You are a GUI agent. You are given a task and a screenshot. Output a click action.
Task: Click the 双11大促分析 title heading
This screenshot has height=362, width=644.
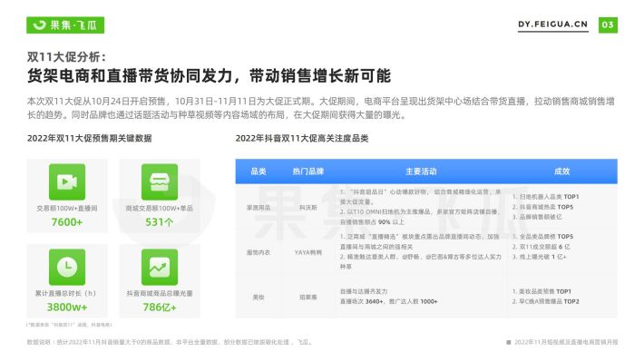66,56
